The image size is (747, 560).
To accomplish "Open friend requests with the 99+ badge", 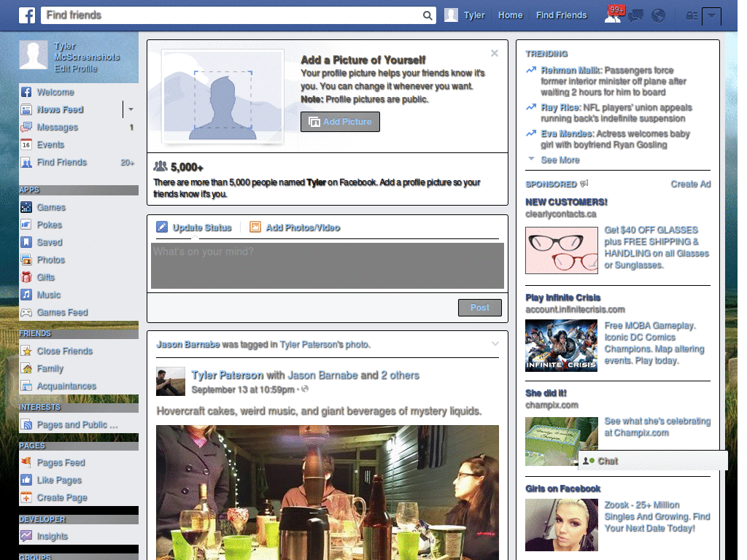I will [x=614, y=15].
